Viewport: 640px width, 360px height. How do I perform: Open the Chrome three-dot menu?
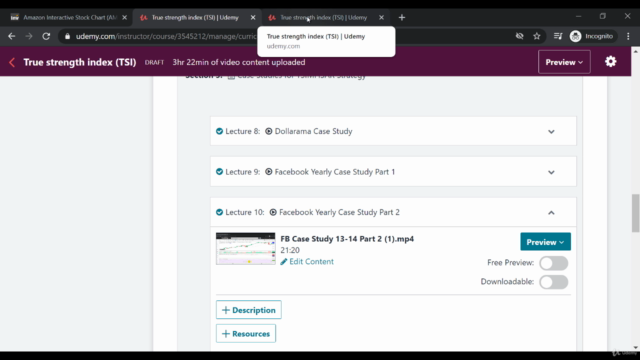pos(628,36)
